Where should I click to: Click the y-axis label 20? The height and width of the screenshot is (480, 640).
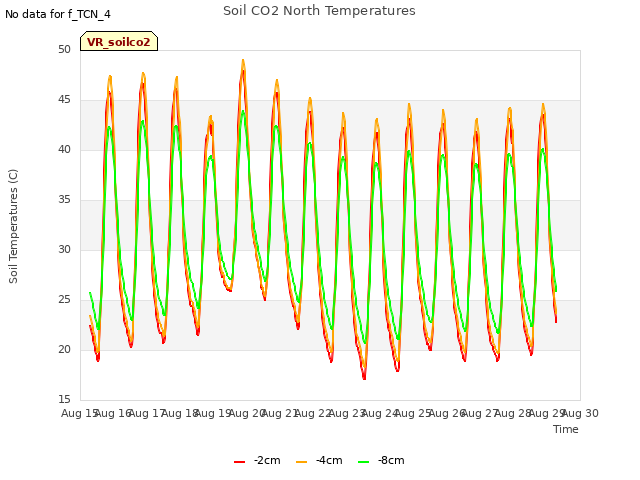[x=64, y=349]
